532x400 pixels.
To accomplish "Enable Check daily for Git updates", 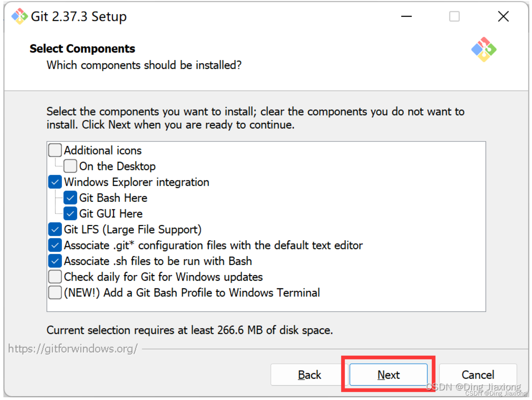I will 55,277.
